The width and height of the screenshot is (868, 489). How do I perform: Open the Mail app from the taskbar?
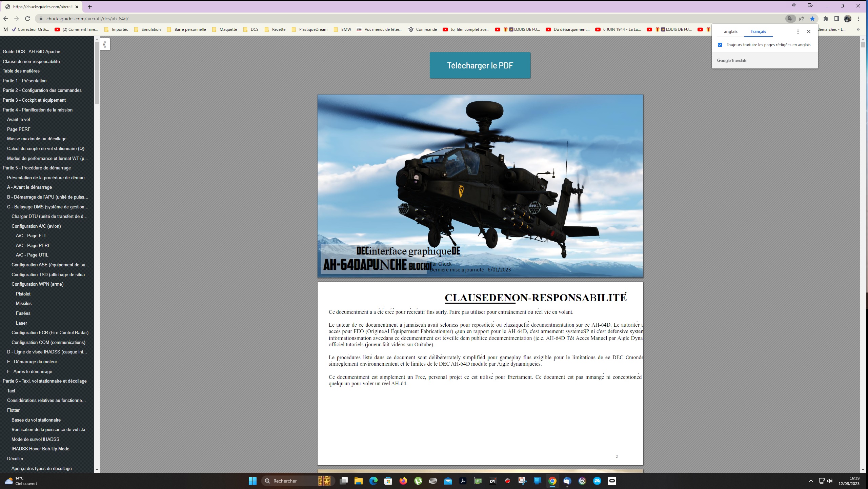pos(448,481)
